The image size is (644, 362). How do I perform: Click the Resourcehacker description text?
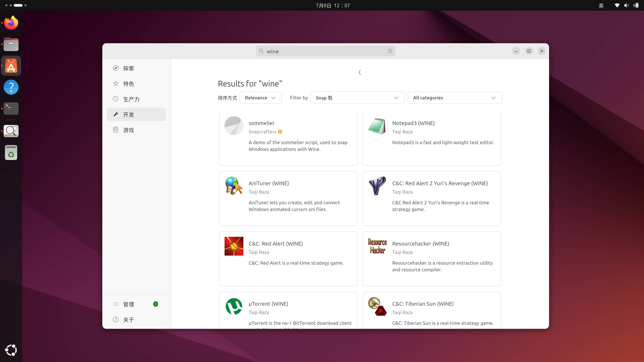[x=443, y=266]
